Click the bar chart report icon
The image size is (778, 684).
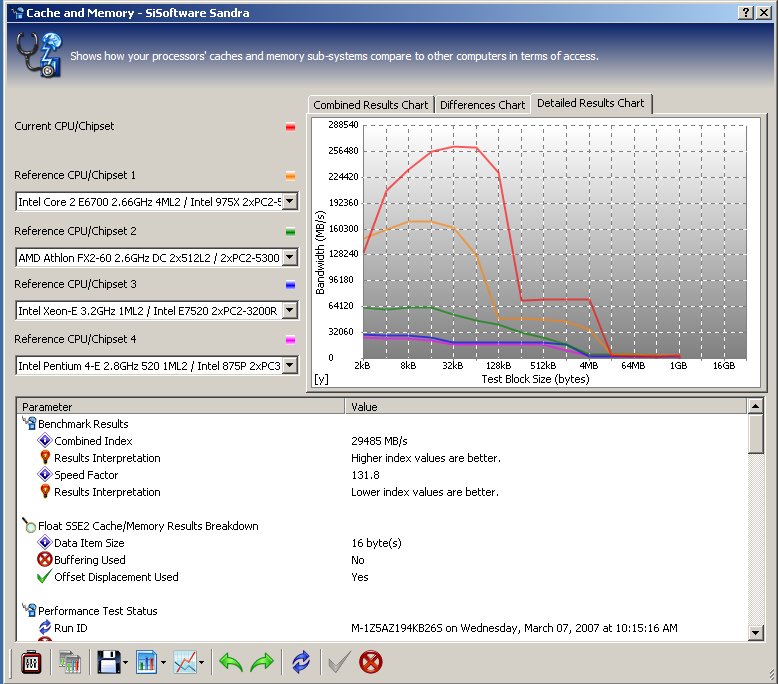[147, 662]
